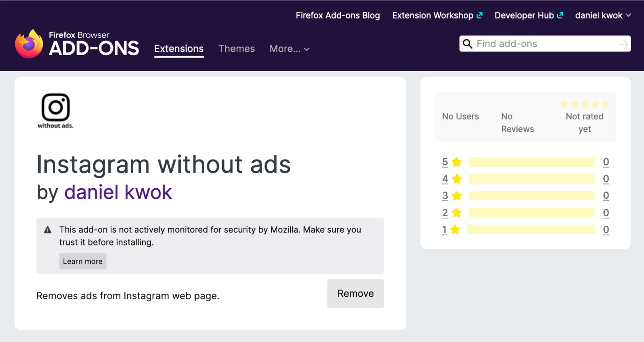Open the More... dropdown menu
This screenshot has height=342, width=644.
[x=289, y=49]
